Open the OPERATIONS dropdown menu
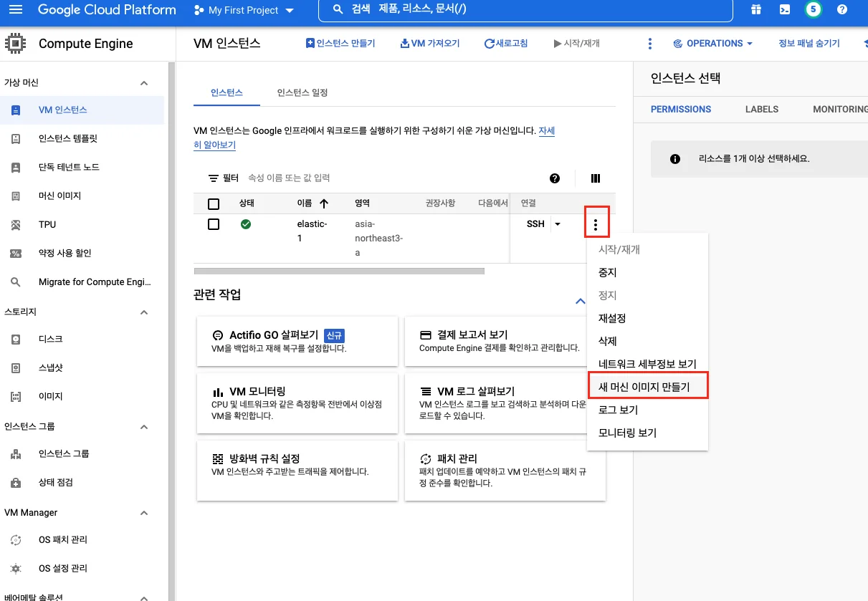868x601 pixels. click(x=713, y=44)
